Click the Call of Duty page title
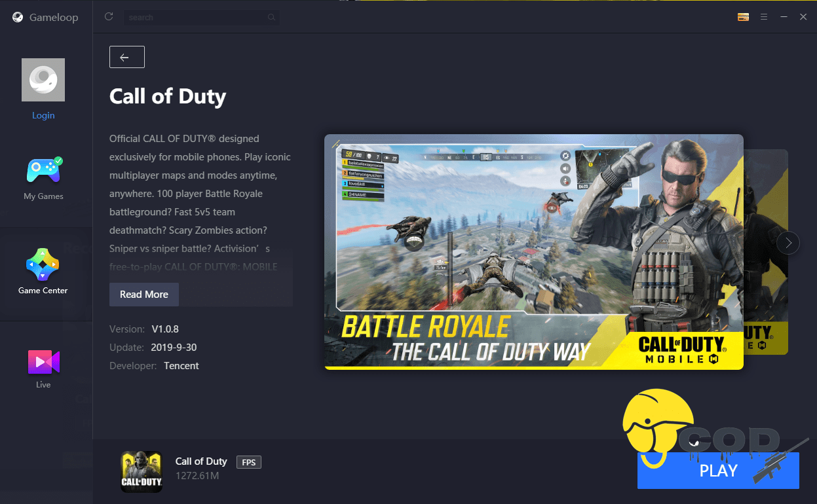This screenshot has height=504, width=817. (168, 96)
